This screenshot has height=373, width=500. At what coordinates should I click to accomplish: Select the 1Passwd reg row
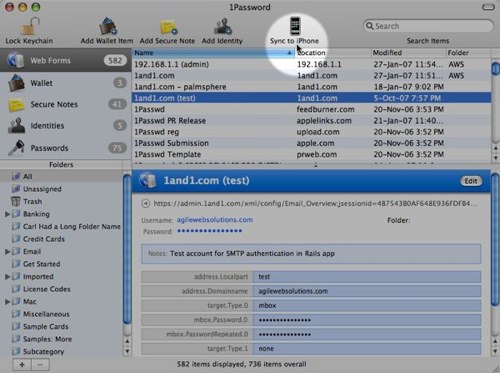coord(311,132)
